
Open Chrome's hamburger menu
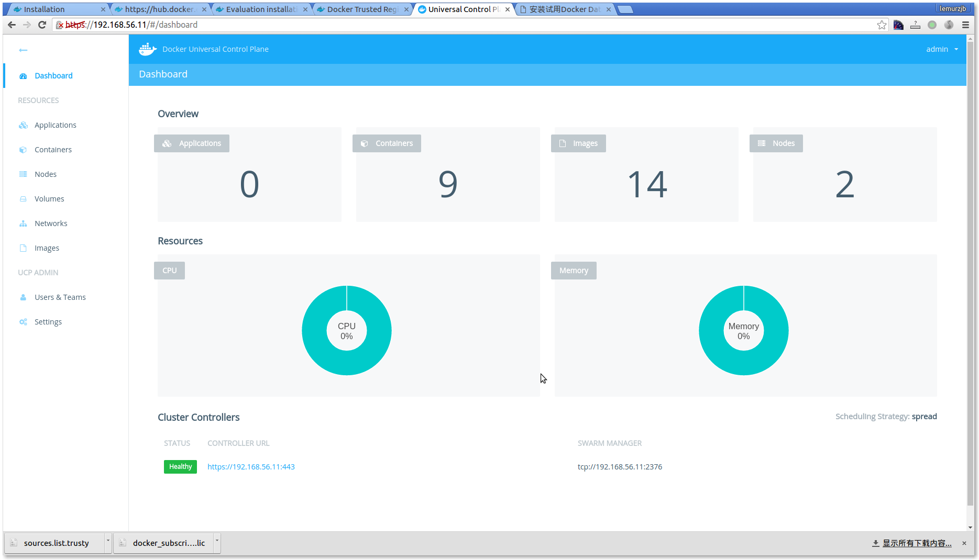(965, 25)
